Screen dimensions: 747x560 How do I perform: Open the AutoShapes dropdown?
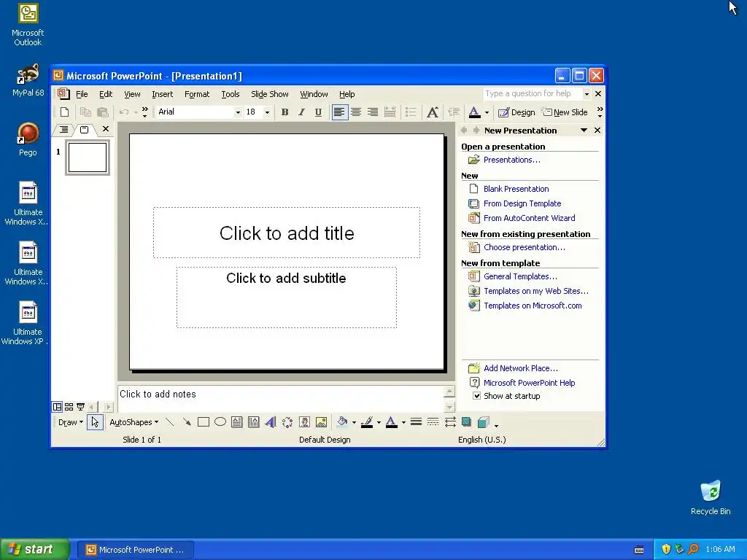click(x=134, y=422)
